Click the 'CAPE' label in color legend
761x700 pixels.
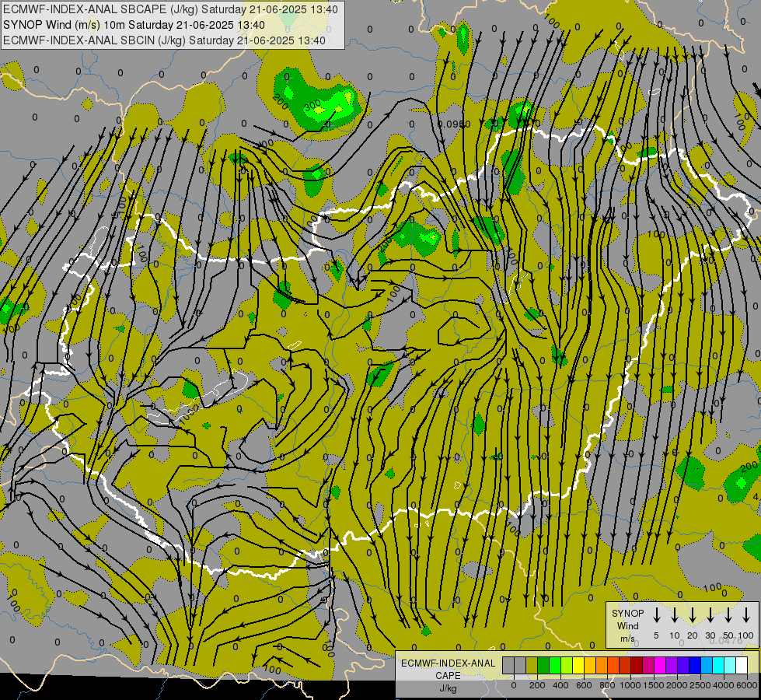(x=448, y=676)
